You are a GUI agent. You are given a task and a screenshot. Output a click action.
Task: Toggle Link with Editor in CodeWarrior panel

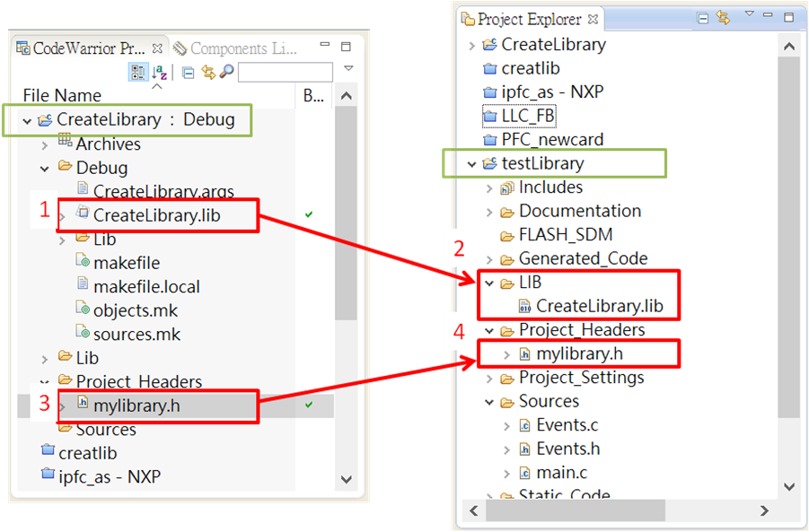click(x=208, y=73)
